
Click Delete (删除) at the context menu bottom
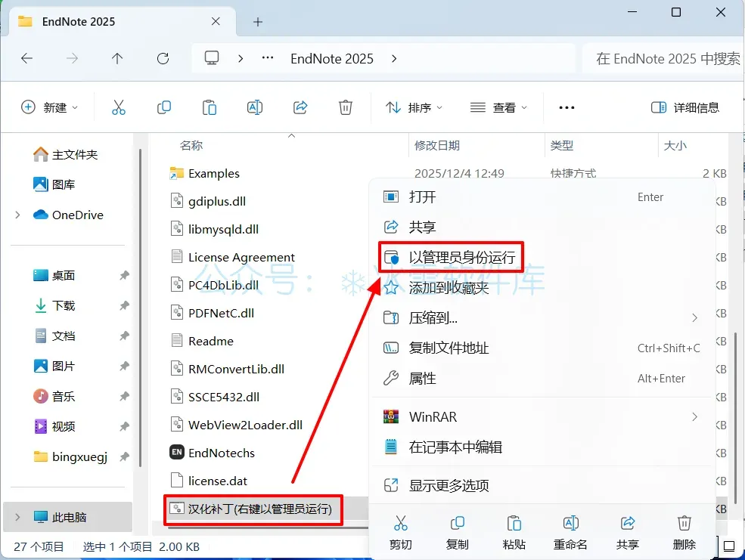pos(684,533)
